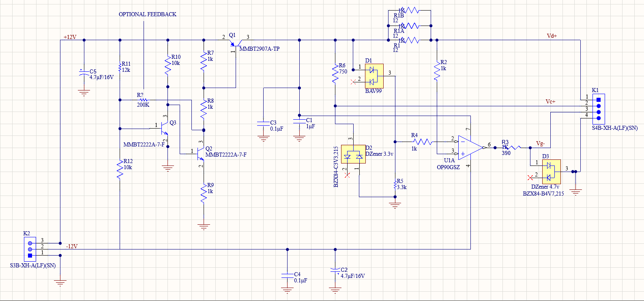
Task: Click the Vd+ net label
Action: 552,36
